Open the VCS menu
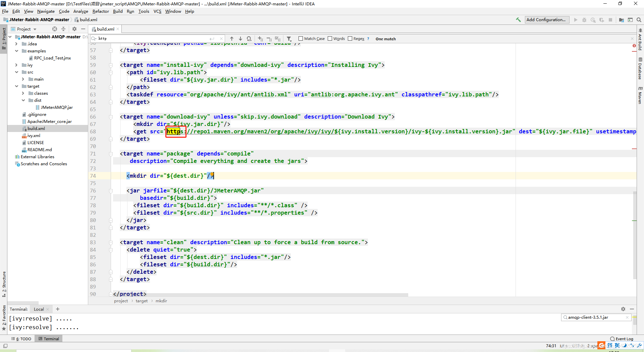The height and width of the screenshot is (352, 644). [157, 11]
